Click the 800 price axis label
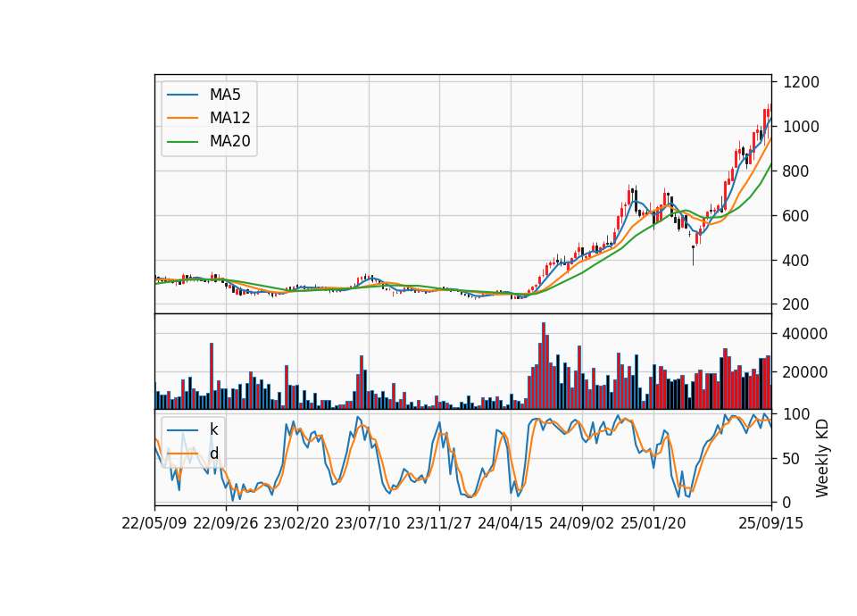This screenshot has width=857, height=616. click(795, 171)
